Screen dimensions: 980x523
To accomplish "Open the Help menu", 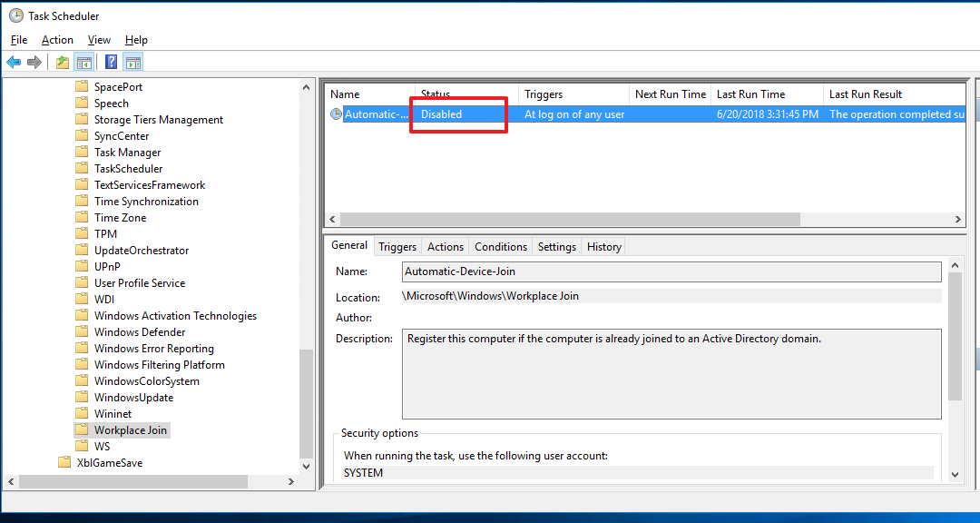I will (136, 39).
